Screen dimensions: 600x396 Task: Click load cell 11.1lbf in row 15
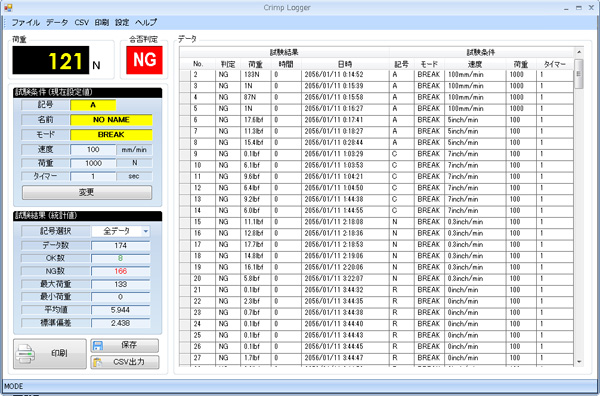(256, 222)
